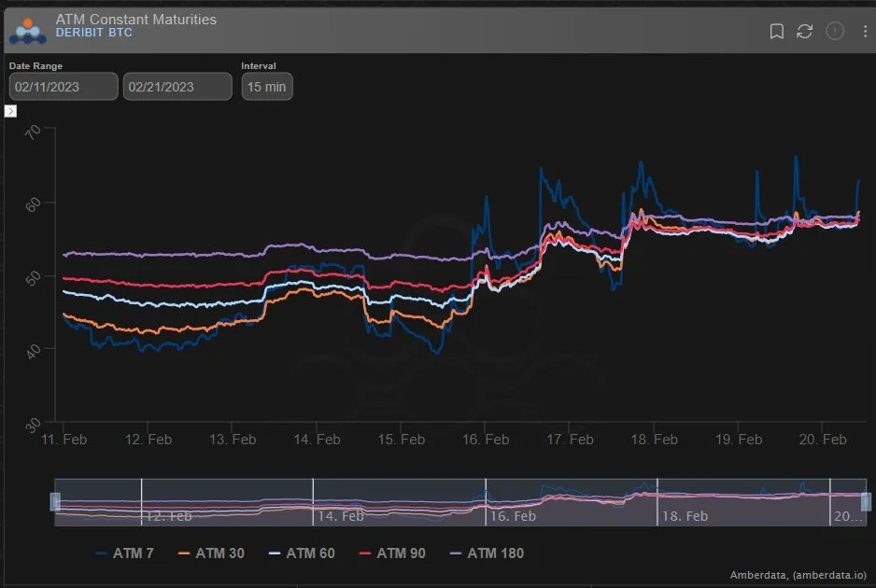Refresh the chart with the reload icon
This screenshot has height=588, width=876.
pyautogui.click(x=804, y=32)
